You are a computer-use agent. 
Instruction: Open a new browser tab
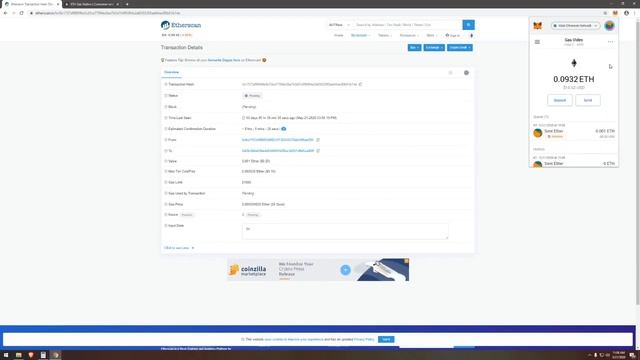coord(127,4)
